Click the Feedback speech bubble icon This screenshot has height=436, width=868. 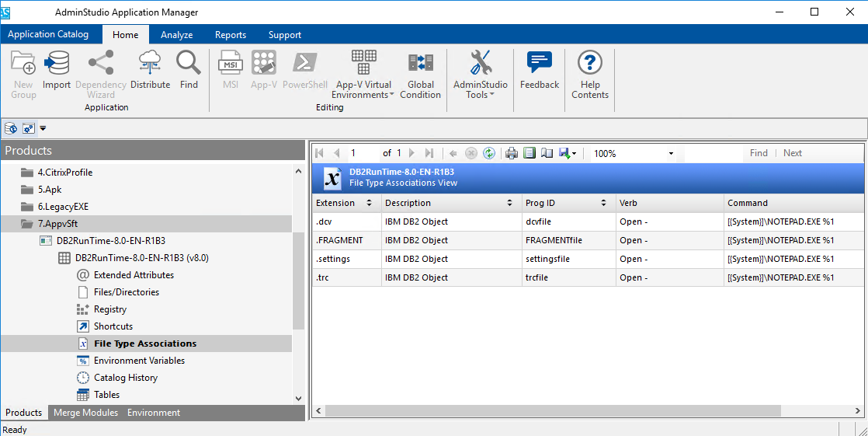pos(539,64)
